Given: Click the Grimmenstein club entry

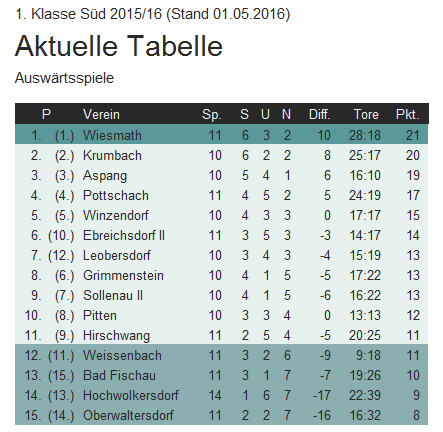Looking at the screenshot, I should point(123,275).
